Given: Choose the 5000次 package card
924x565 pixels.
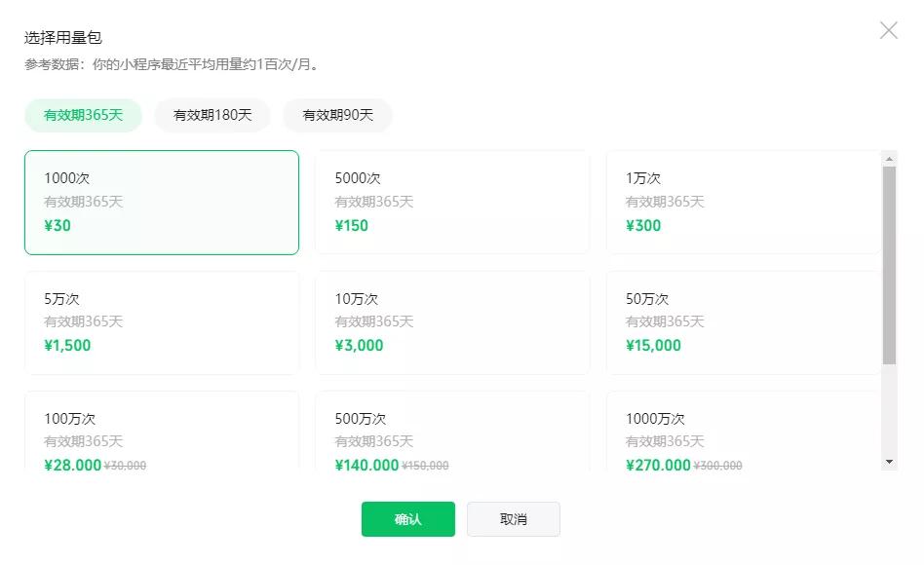Looking at the screenshot, I should (452, 203).
